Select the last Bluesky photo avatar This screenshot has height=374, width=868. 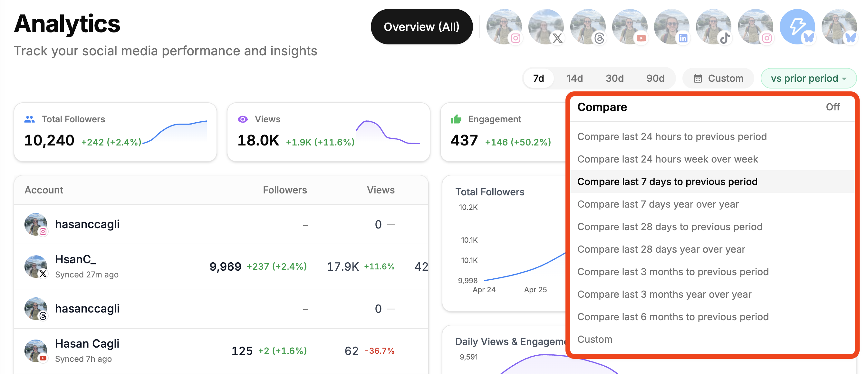(x=839, y=27)
